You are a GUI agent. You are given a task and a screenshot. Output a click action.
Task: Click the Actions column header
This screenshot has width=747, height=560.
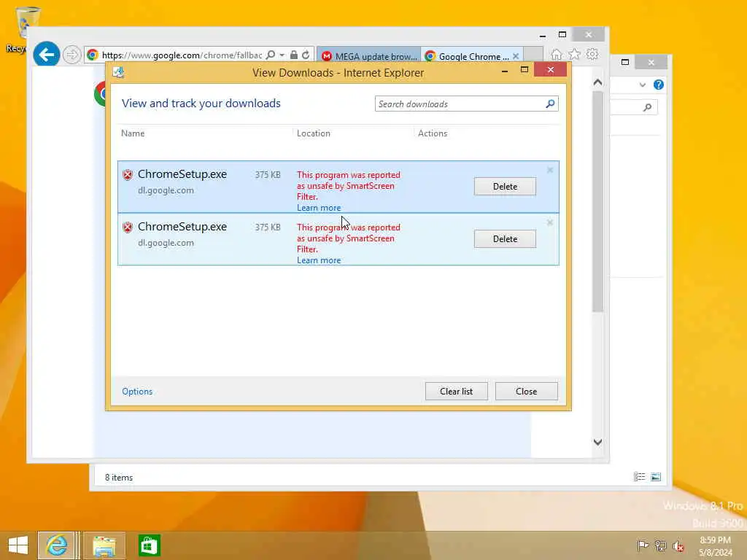433,133
